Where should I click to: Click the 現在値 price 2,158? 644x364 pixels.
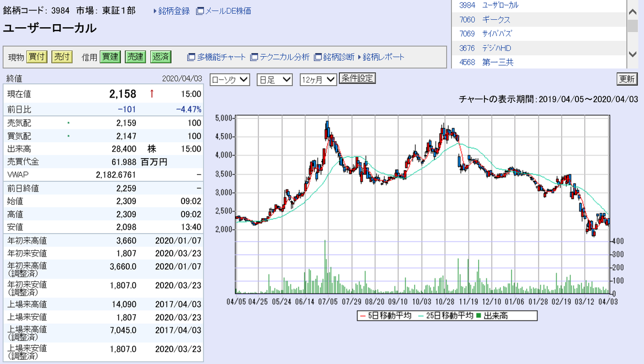[x=122, y=94]
